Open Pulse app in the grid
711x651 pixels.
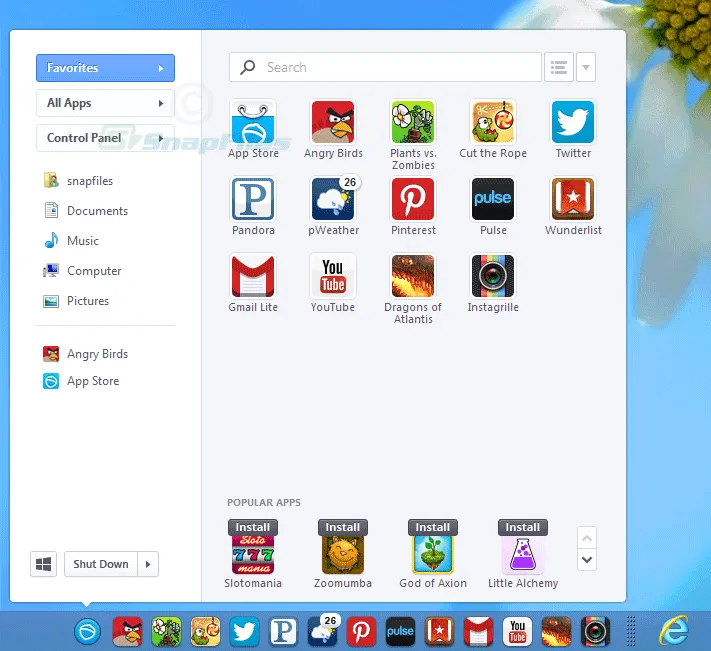tap(493, 199)
